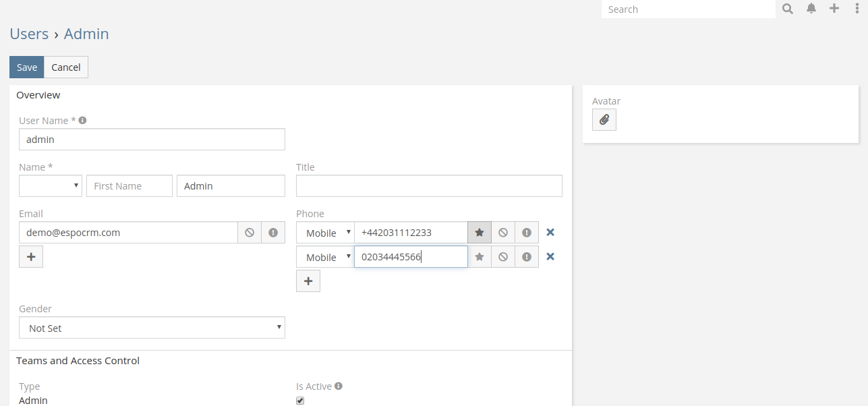Expand the name salutation dropdown
The width and height of the screenshot is (868, 406).
pyautogui.click(x=51, y=186)
